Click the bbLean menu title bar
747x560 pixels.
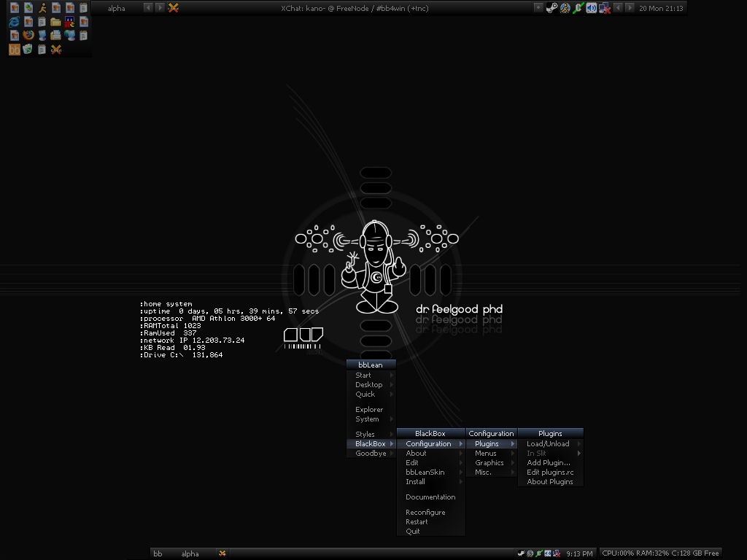371,365
